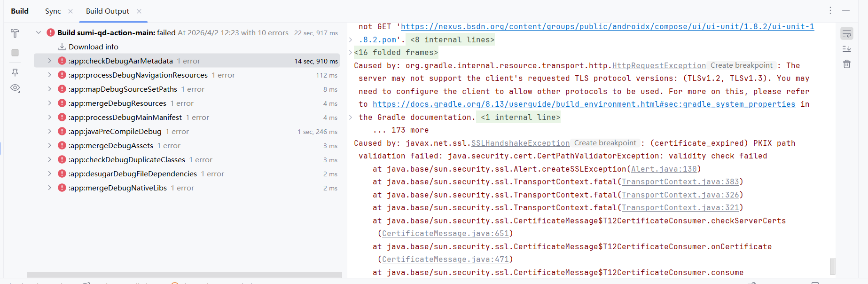The height and width of the screenshot is (284, 868).
Task: Click Create breakpoint next to HttpRequestException
Action: point(741,65)
